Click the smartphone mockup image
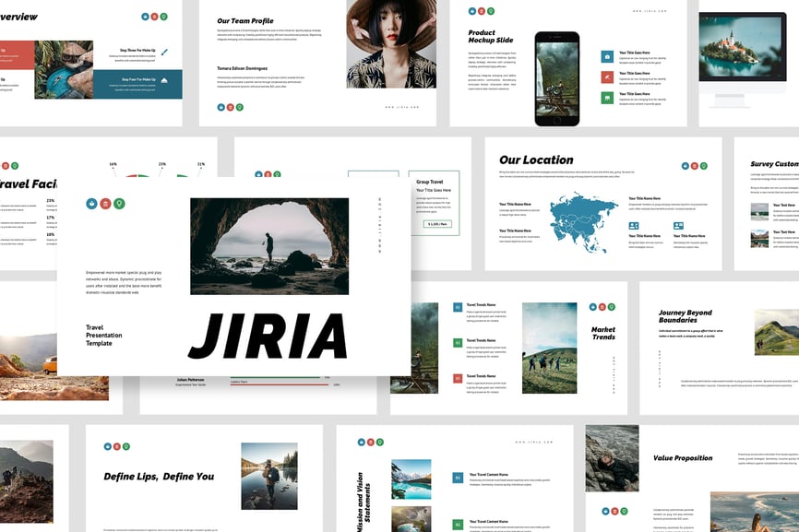Image resolution: width=799 pixels, height=532 pixels. (557, 78)
